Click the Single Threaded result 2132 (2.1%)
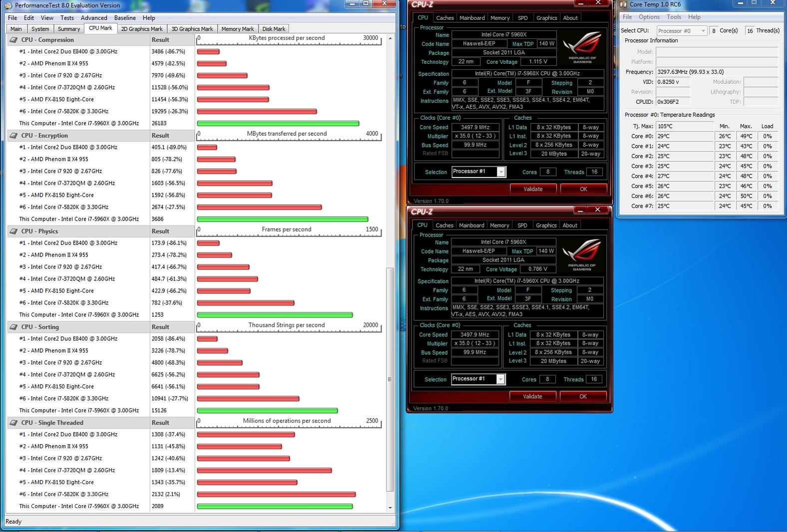The height and width of the screenshot is (532, 787). pyautogui.click(x=165, y=495)
